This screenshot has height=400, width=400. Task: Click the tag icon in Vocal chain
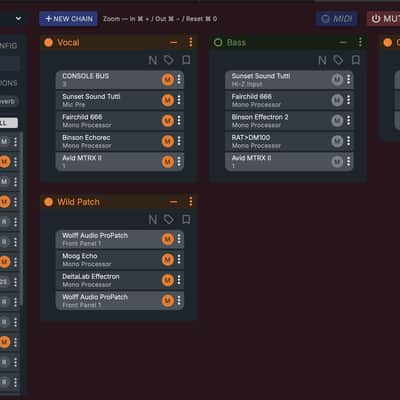click(169, 60)
